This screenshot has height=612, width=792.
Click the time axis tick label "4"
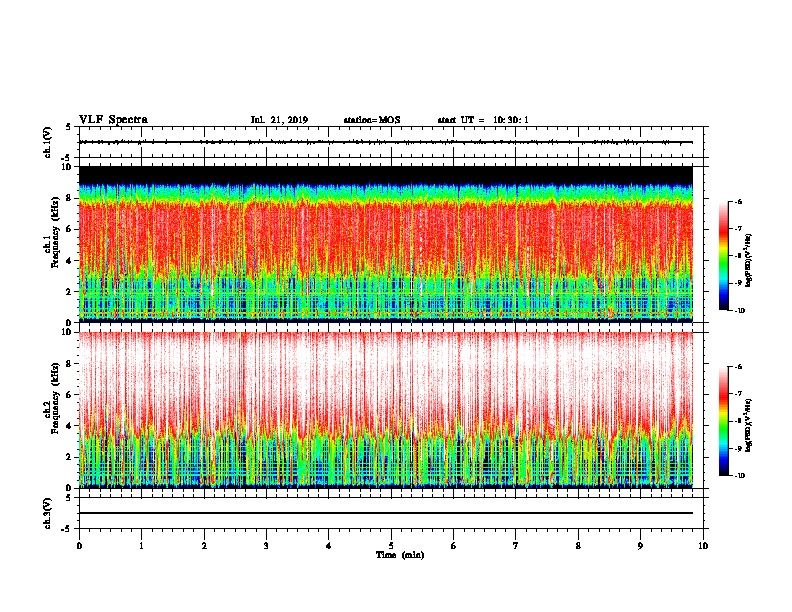click(328, 546)
